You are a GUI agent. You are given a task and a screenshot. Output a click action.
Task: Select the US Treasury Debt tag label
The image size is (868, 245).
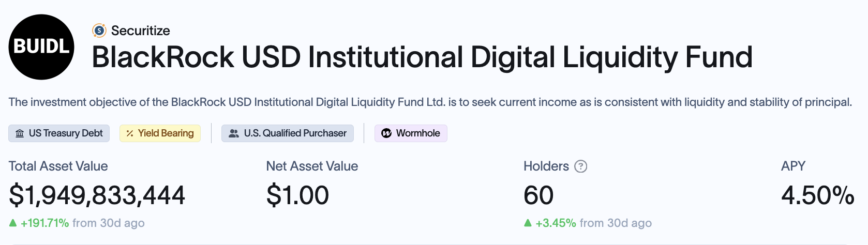click(x=66, y=133)
